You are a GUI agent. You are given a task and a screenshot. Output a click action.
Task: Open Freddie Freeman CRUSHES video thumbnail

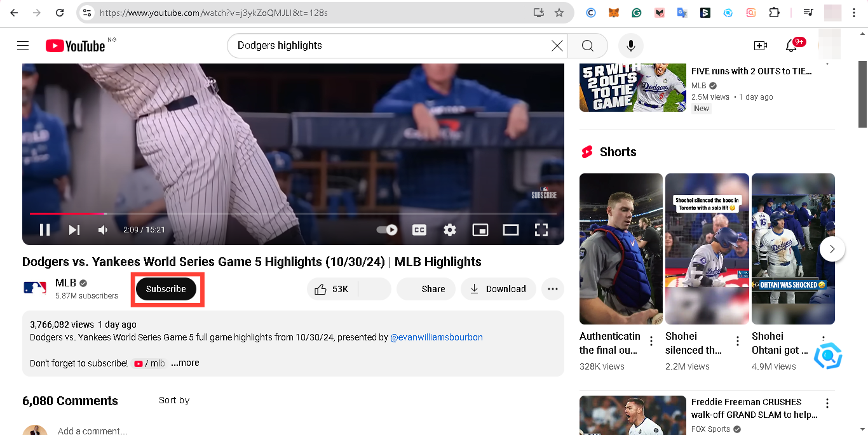click(633, 415)
